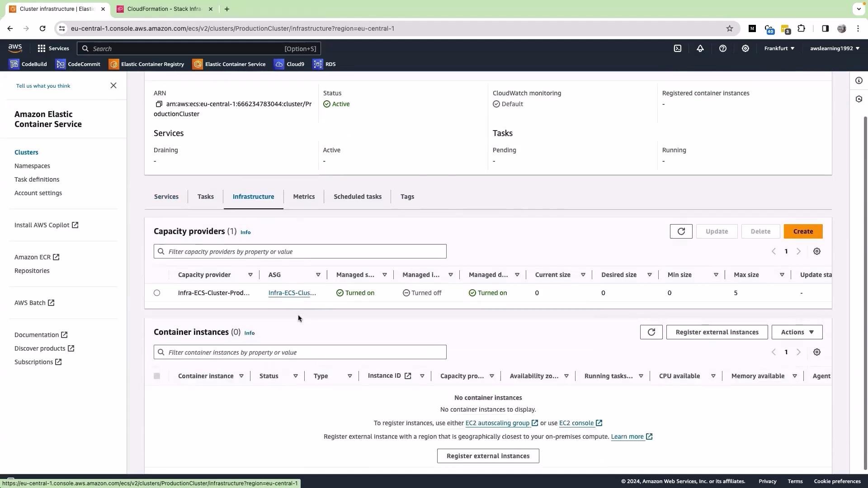Image resolution: width=868 pixels, height=488 pixels.
Task: Sort by Container instance column arrow
Action: coord(241,376)
